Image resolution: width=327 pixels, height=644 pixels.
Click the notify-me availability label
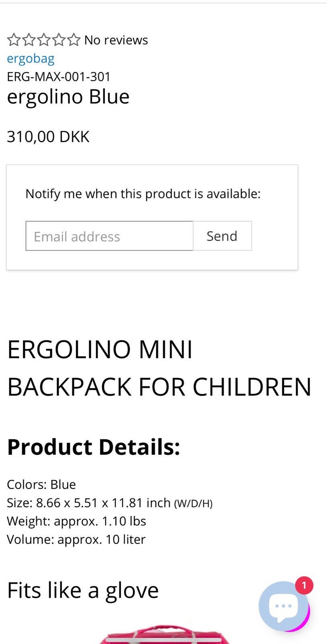click(x=143, y=194)
